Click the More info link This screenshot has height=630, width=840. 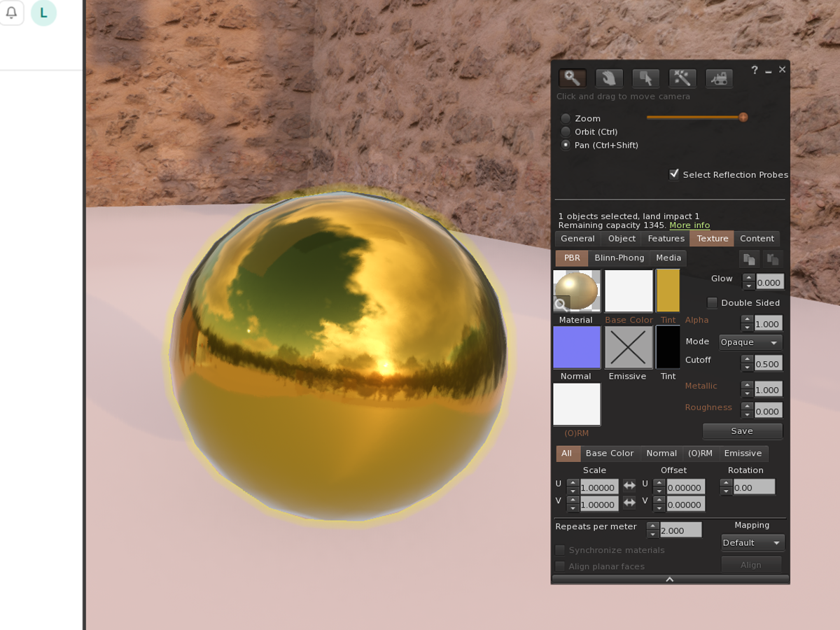[x=689, y=225]
